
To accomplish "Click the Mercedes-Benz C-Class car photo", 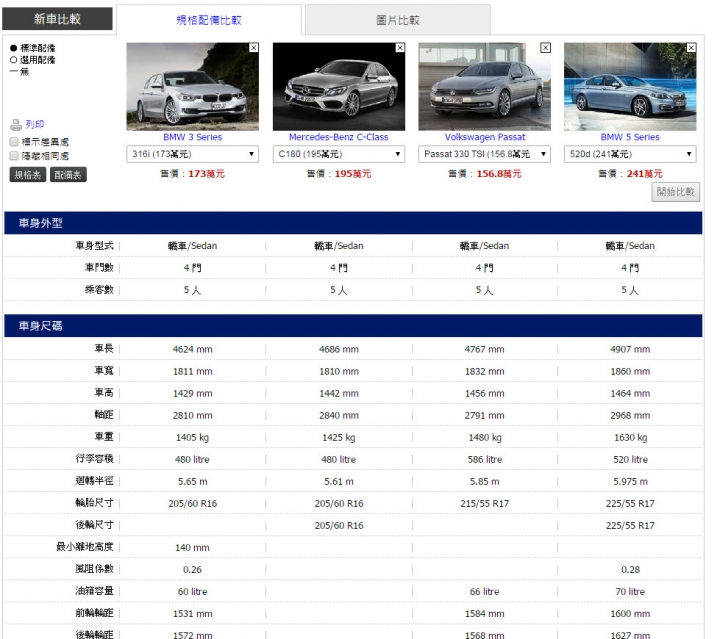I will point(339,87).
